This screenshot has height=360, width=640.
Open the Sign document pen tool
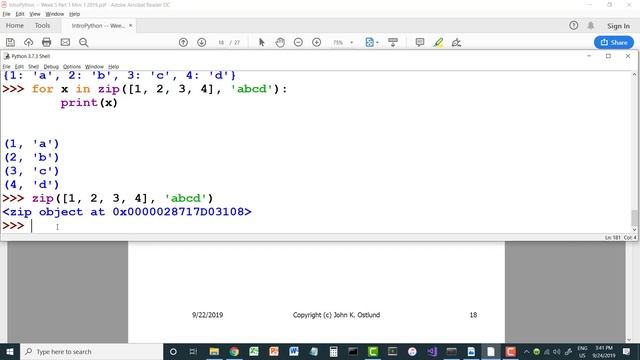(x=456, y=42)
